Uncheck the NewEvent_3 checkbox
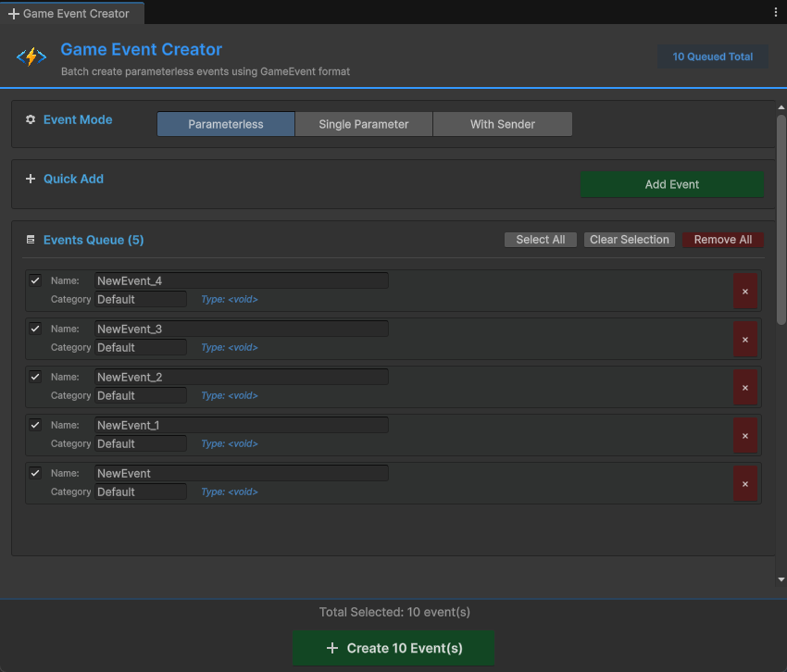 tap(36, 329)
